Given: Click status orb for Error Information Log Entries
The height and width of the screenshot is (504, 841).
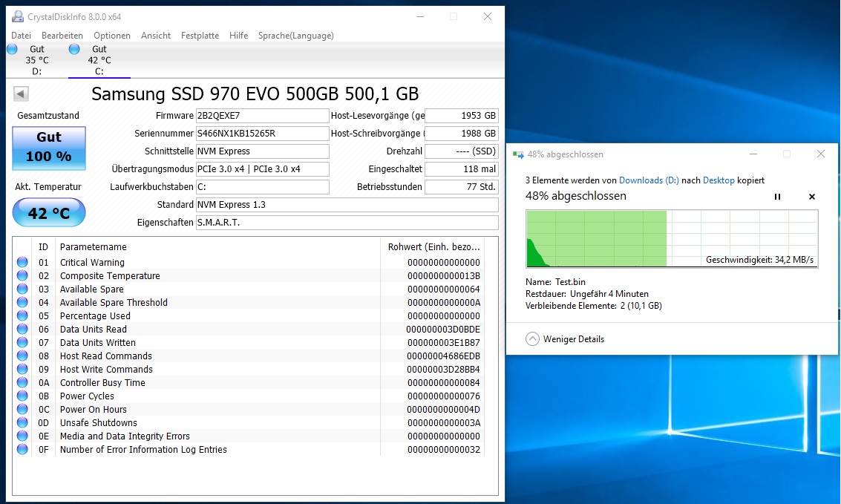Looking at the screenshot, I should tap(22, 449).
